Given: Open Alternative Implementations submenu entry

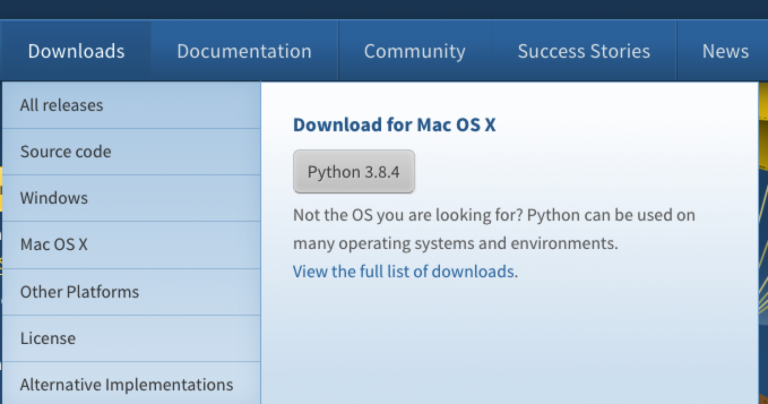Looking at the screenshot, I should point(126,384).
